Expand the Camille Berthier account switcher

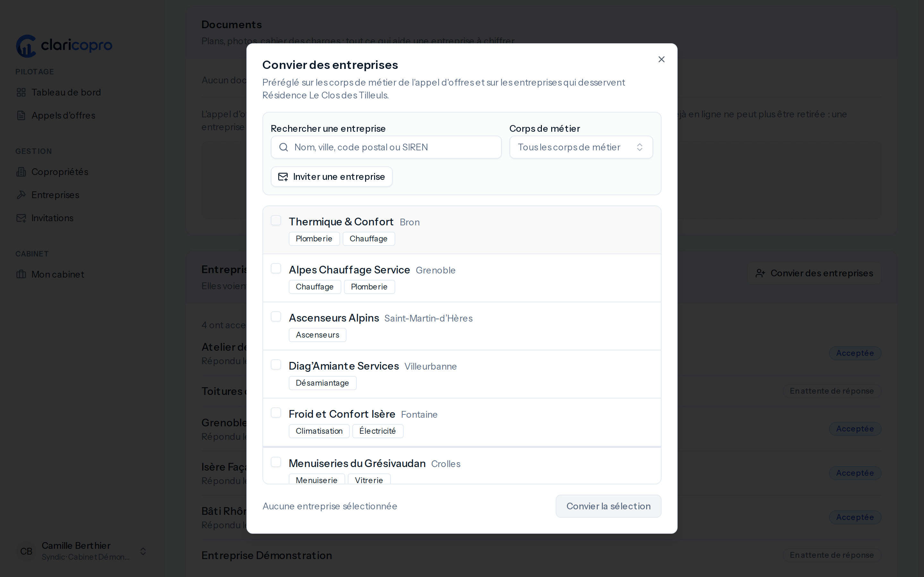[x=143, y=551]
